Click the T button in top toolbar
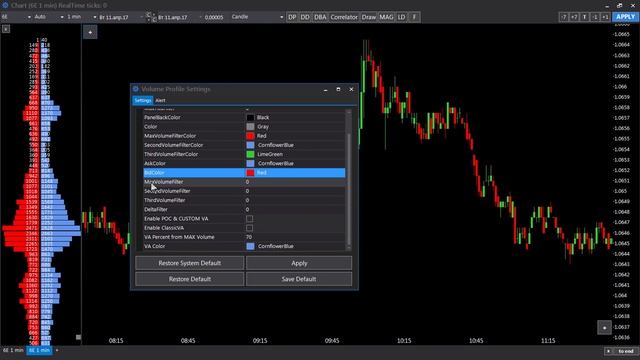The width and height of the screenshot is (640, 360). coord(584,17)
